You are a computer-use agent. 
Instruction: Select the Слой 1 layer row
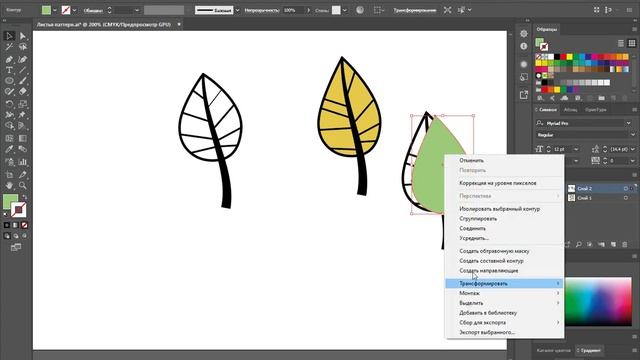600,198
